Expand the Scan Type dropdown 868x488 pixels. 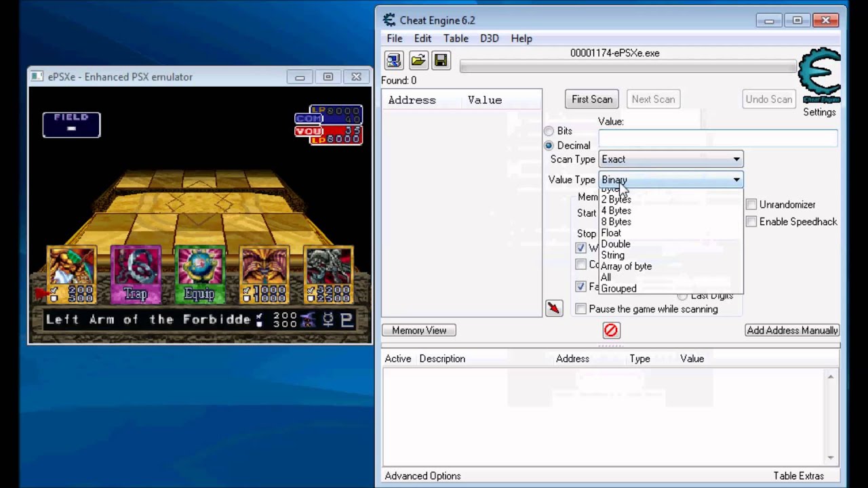click(x=671, y=159)
